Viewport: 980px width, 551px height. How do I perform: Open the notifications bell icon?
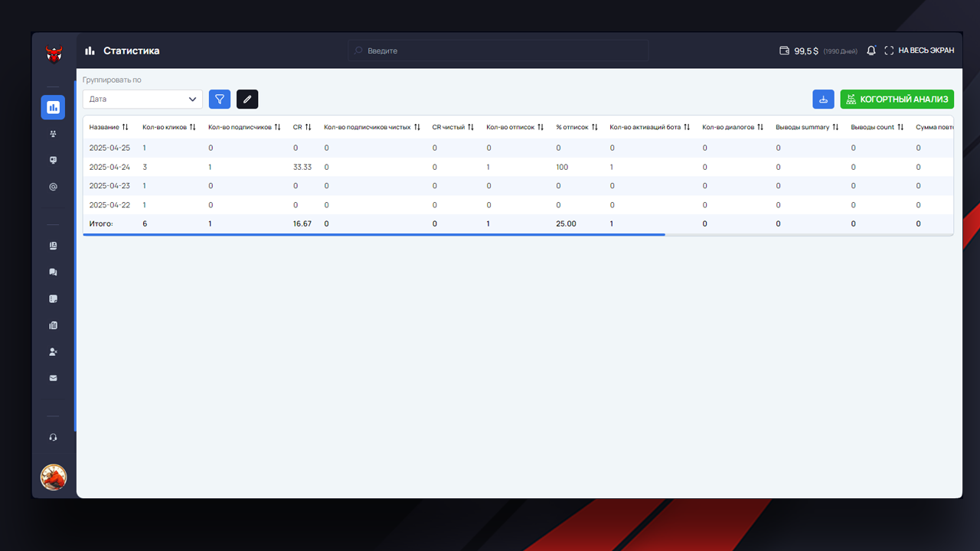871,51
